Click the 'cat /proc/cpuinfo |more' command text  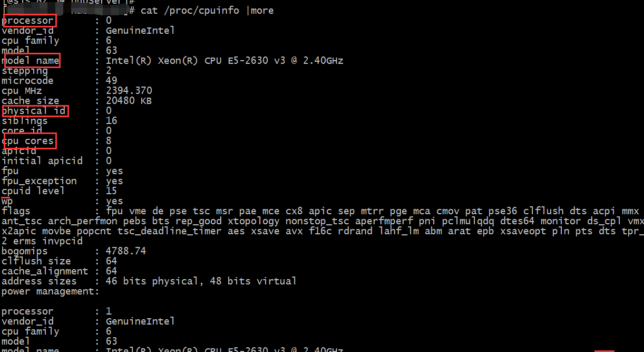207,11
